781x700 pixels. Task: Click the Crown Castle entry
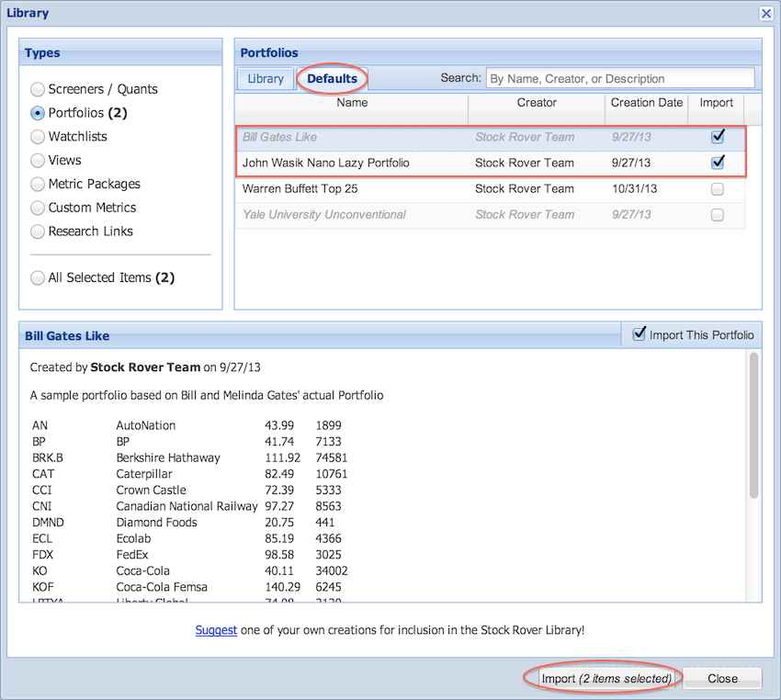point(151,491)
